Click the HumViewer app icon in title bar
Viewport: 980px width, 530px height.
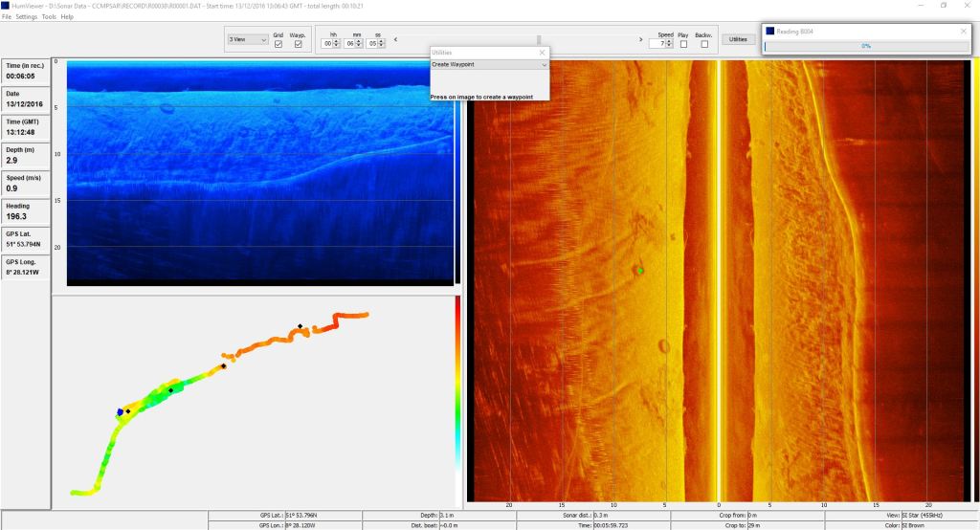(x=5, y=5)
